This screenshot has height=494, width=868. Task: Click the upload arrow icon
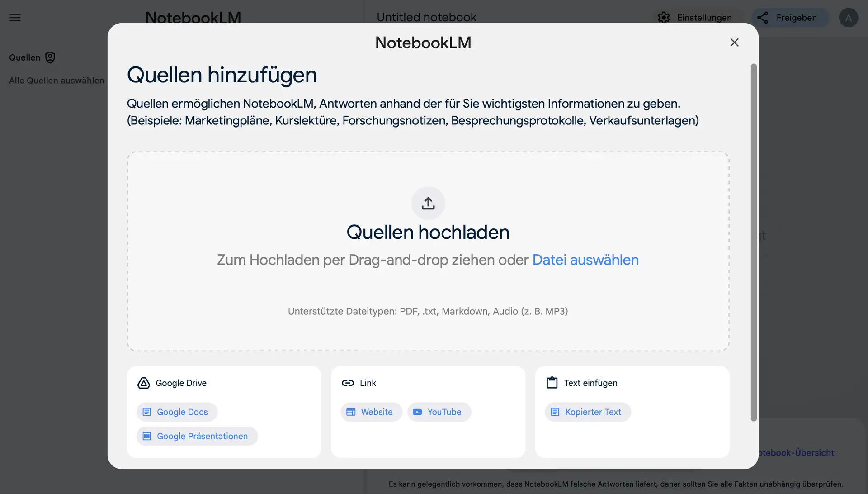pyautogui.click(x=428, y=203)
